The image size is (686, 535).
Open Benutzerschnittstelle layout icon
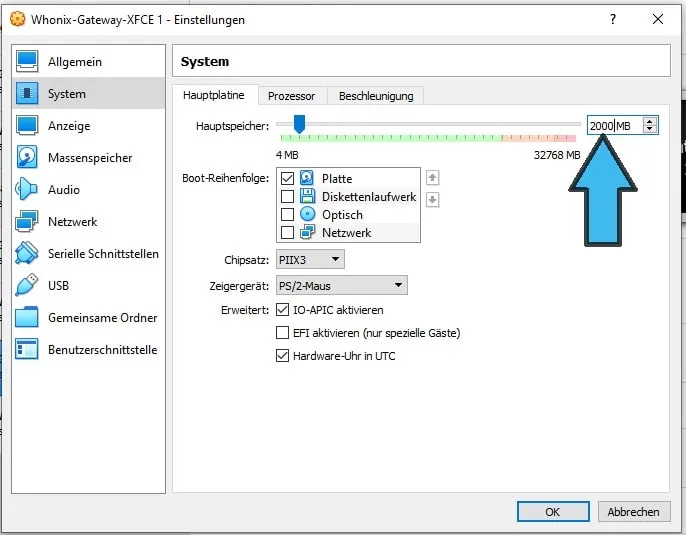tap(27, 349)
